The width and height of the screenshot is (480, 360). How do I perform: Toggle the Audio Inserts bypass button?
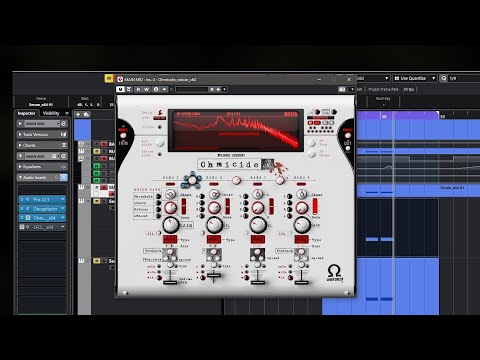[63, 177]
